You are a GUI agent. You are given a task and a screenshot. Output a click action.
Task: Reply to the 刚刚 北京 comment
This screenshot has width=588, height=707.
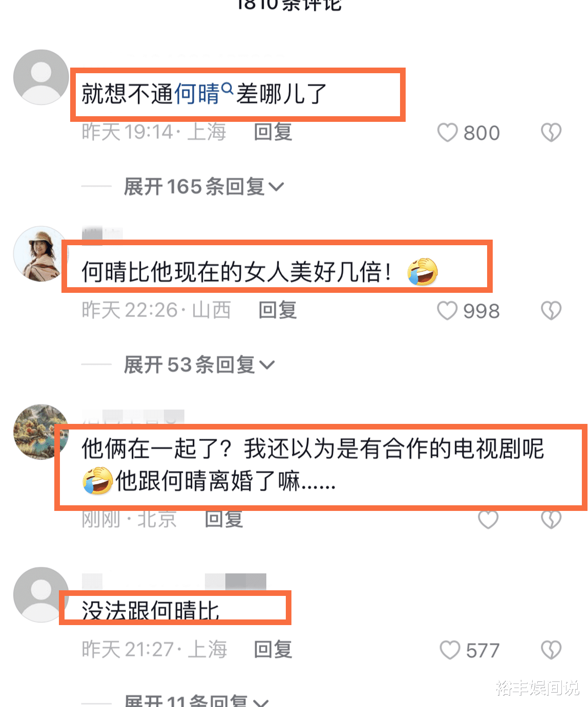click(224, 519)
